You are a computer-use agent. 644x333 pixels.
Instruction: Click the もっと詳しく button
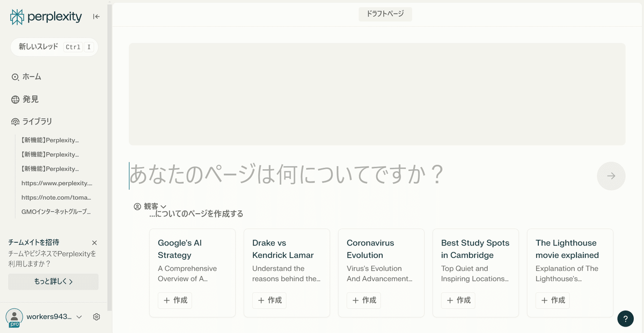pyautogui.click(x=53, y=281)
